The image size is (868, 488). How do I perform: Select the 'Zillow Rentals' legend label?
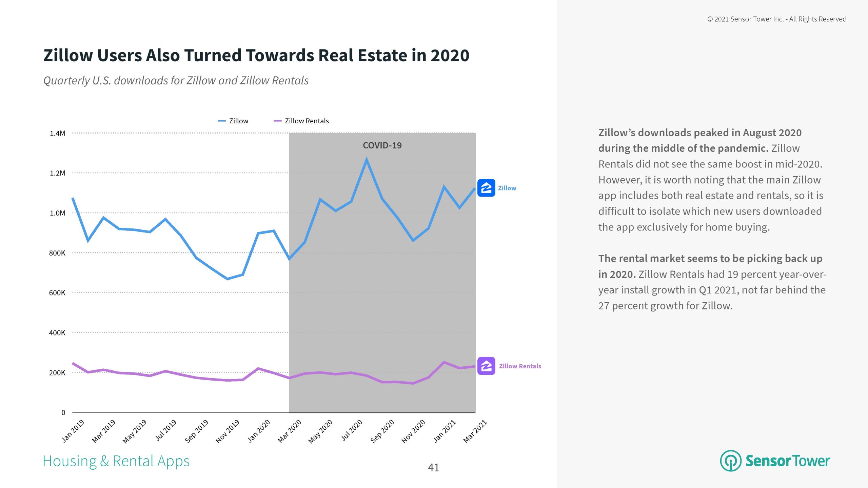pyautogui.click(x=307, y=121)
